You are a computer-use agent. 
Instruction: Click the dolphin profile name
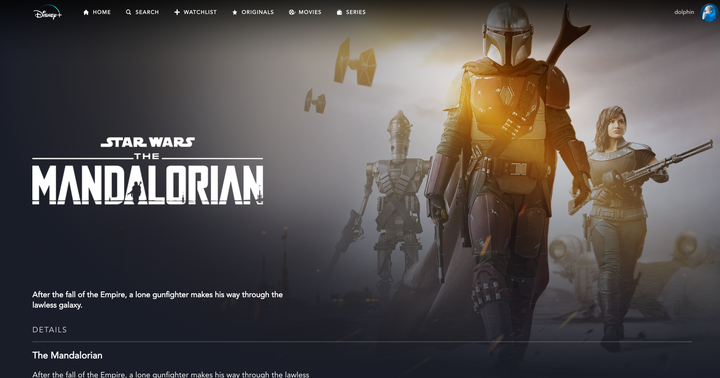coord(684,12)
